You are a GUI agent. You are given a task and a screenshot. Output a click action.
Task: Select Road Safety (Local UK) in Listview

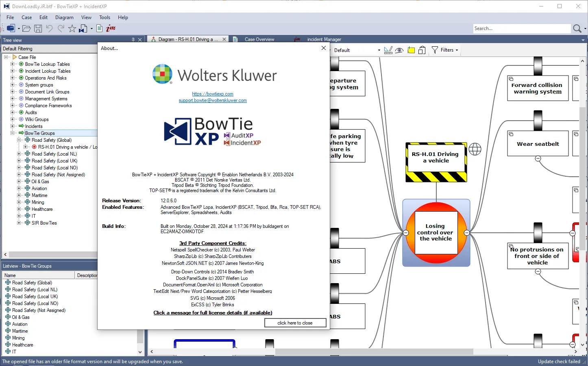pyautogui.click(x=35, y=297)
